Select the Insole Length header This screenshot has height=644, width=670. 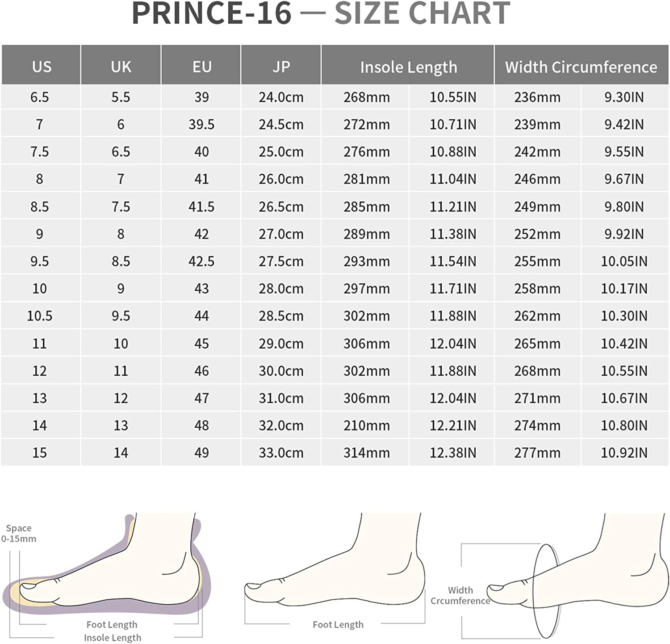(408, 67)
